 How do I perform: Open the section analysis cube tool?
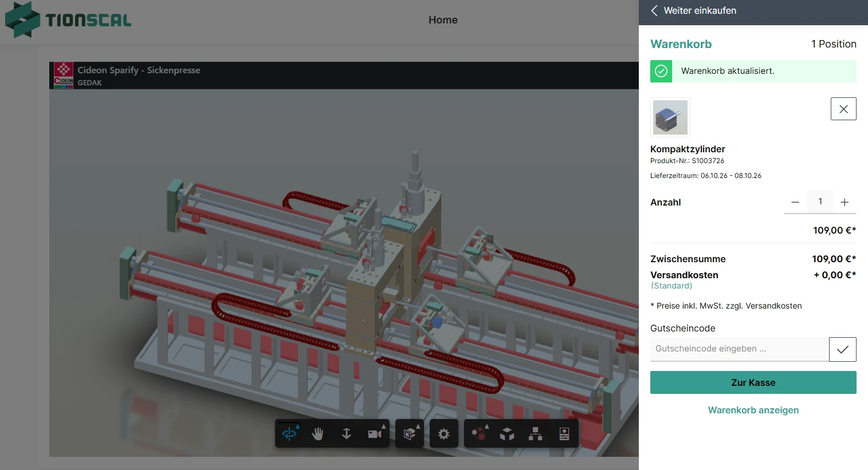(x=410, y=434)
